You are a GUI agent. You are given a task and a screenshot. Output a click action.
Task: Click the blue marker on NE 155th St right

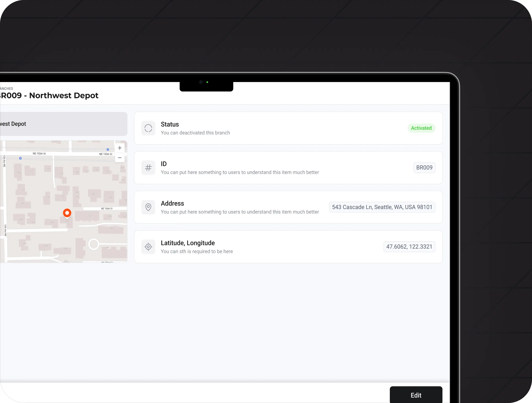(x=108, y=149)
